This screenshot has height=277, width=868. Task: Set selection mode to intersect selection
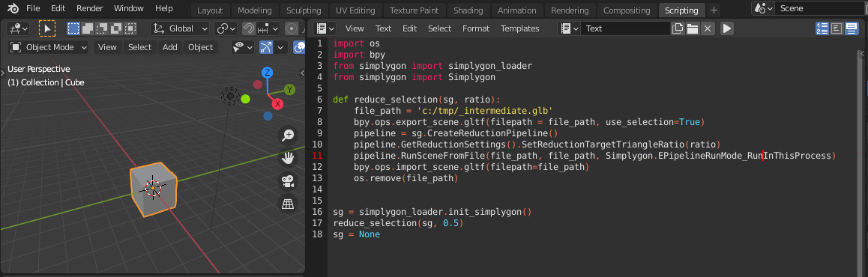pos(130,28)
